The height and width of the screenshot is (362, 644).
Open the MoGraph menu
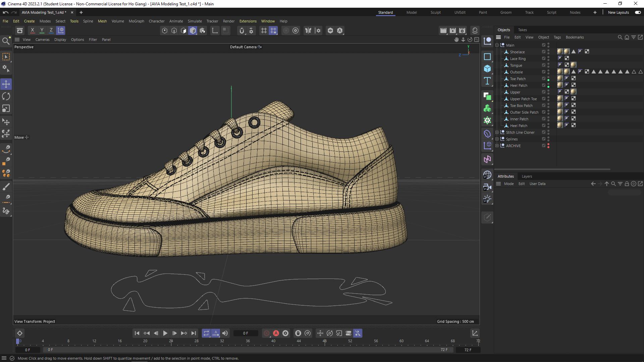pyautogui.click(x=136, y=21)
